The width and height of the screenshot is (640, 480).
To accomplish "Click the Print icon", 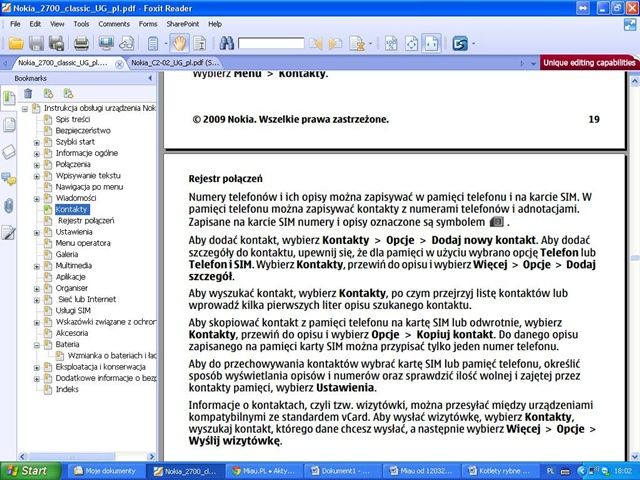I will tap(81, 43).
